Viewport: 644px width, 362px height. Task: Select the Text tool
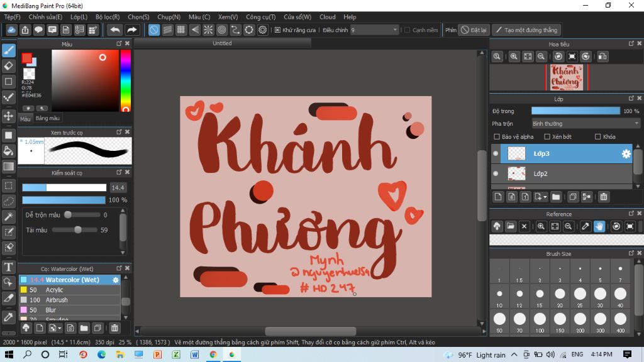coord(9,267)
